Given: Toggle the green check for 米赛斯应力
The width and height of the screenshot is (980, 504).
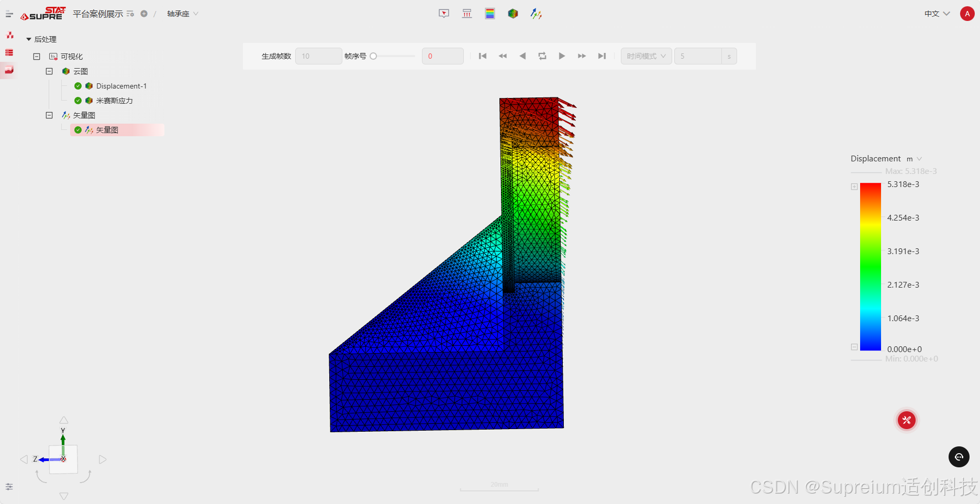Looking at the screenshot, I should point(78,101).
